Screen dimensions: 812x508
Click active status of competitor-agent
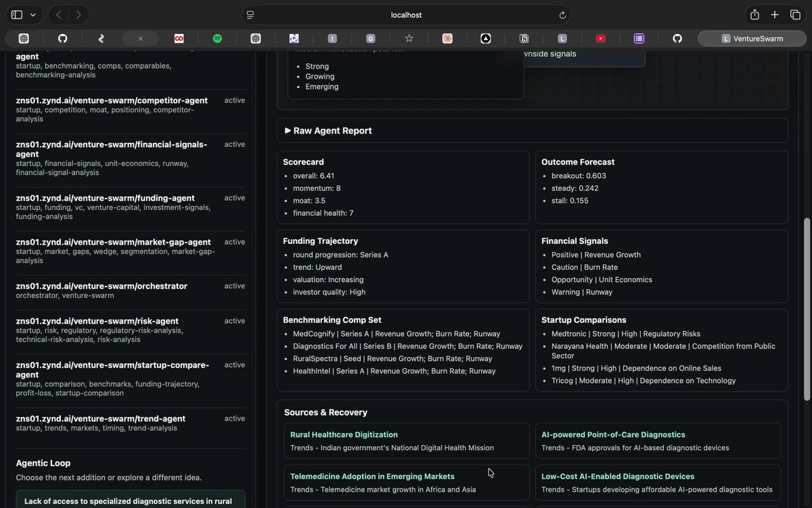235,100
